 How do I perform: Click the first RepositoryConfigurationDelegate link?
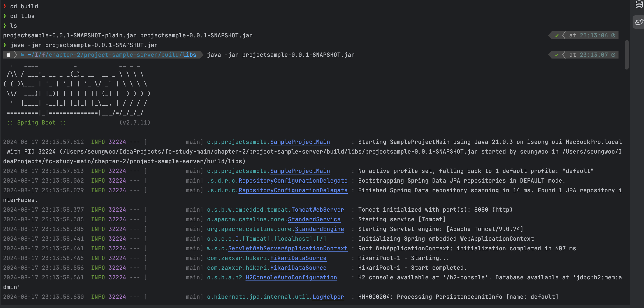[293, 181]
